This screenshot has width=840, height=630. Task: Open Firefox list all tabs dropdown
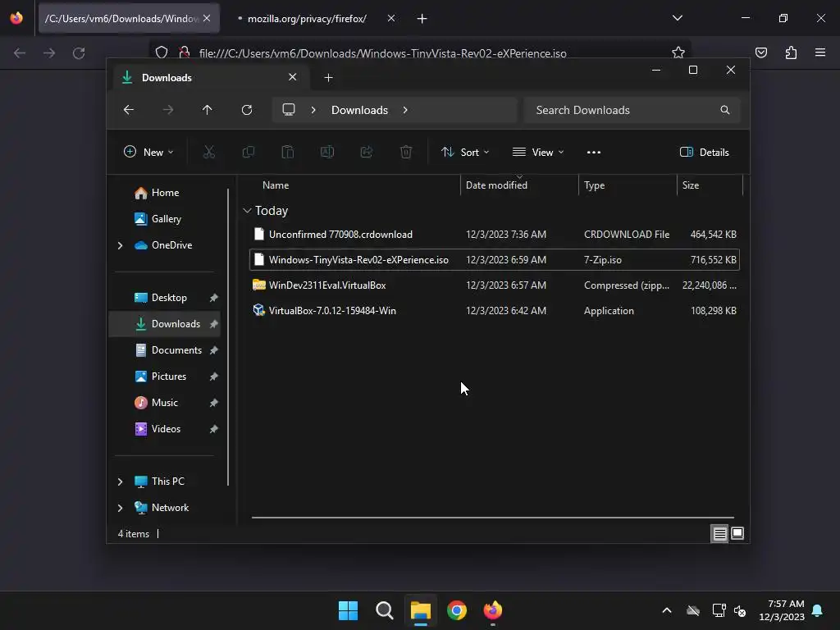point(677,18)
